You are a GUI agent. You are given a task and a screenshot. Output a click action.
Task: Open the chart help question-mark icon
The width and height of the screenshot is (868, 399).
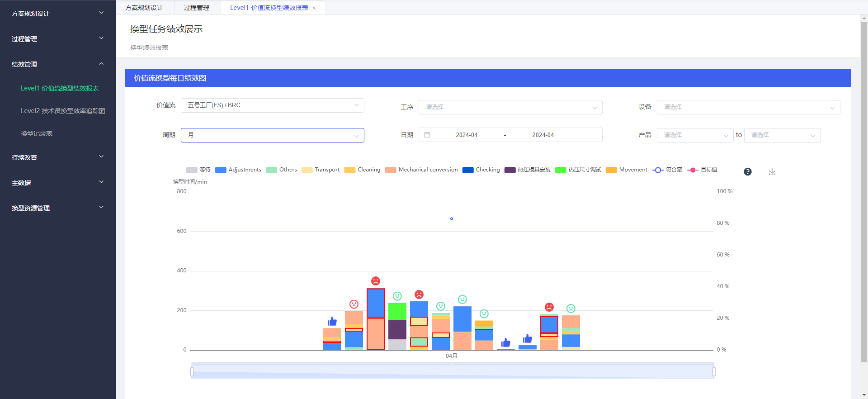coord(748,171)
